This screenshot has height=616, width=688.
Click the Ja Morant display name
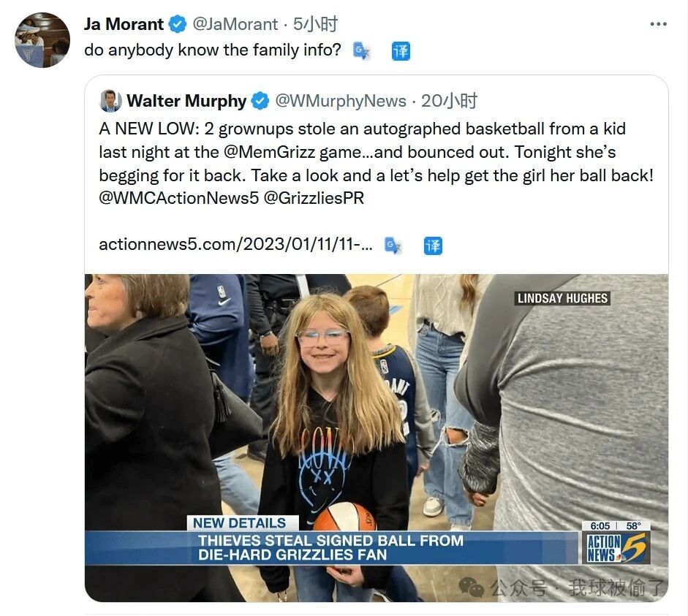tap(124, 24)
